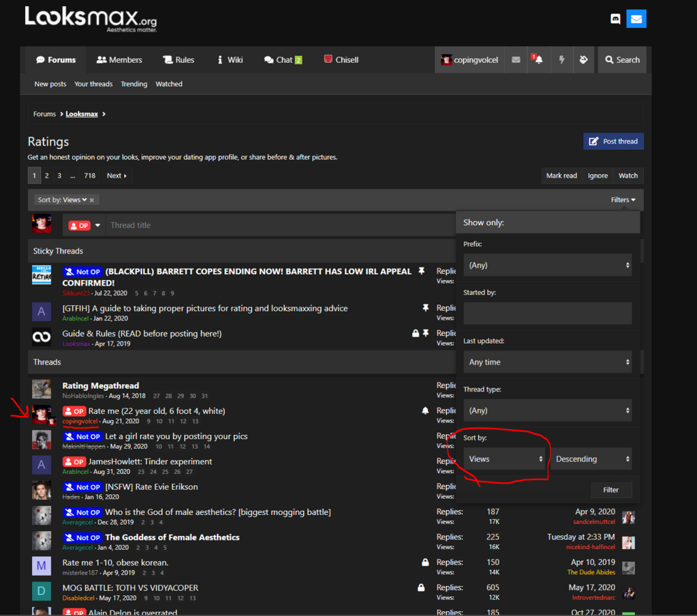Apply filters with the Filter button
The image size is (697, 616).
[611, 490]
